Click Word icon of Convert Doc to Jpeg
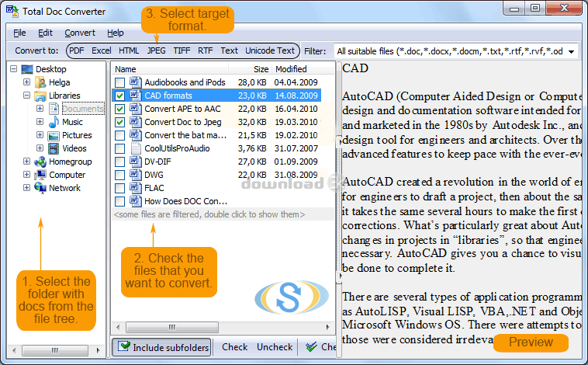 pyautogui.click(x=136, y=122)
